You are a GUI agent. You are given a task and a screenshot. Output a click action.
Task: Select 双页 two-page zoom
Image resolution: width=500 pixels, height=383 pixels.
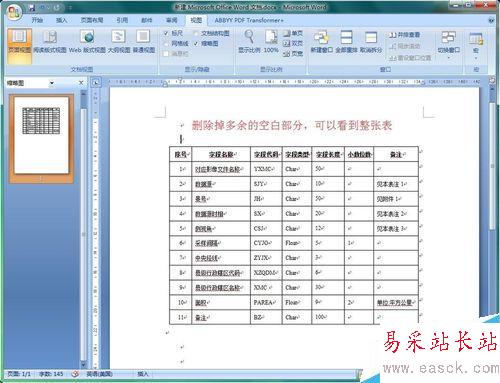(293, 43)
